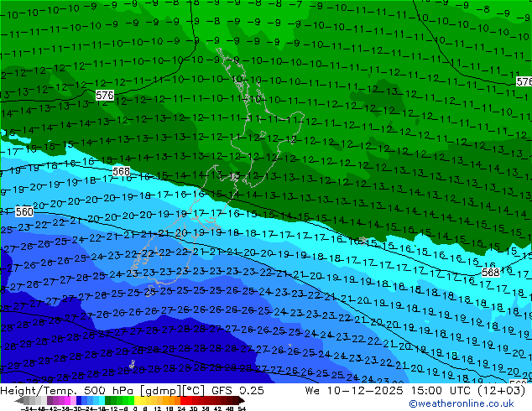The height and width of the screenshot is (411, 532).
Task: Click the 560 contour label
Action: pyautogui.click(x=24, y=212)
